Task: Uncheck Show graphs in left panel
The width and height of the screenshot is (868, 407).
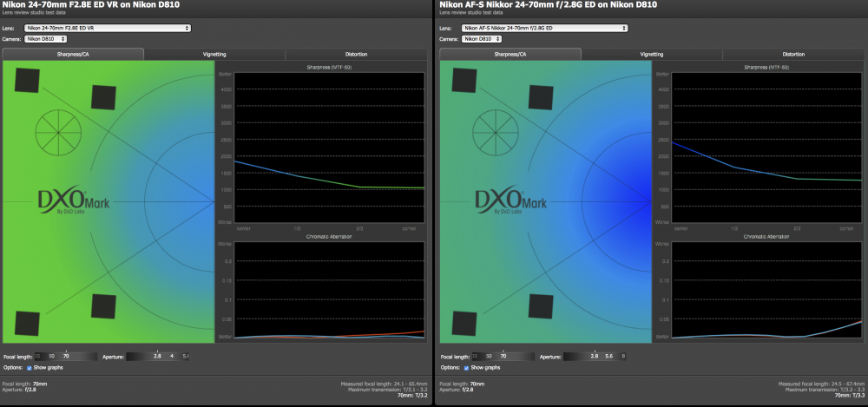Action: point(30,368)
